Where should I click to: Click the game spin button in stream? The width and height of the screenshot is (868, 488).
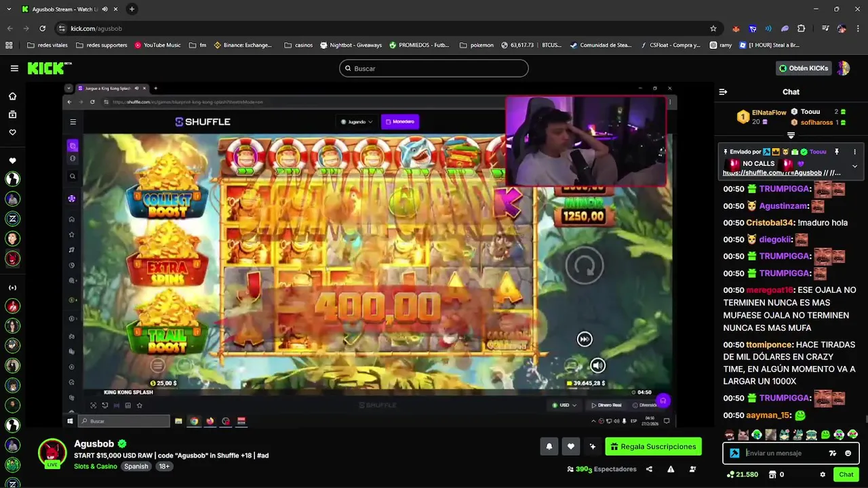(585, 266)
